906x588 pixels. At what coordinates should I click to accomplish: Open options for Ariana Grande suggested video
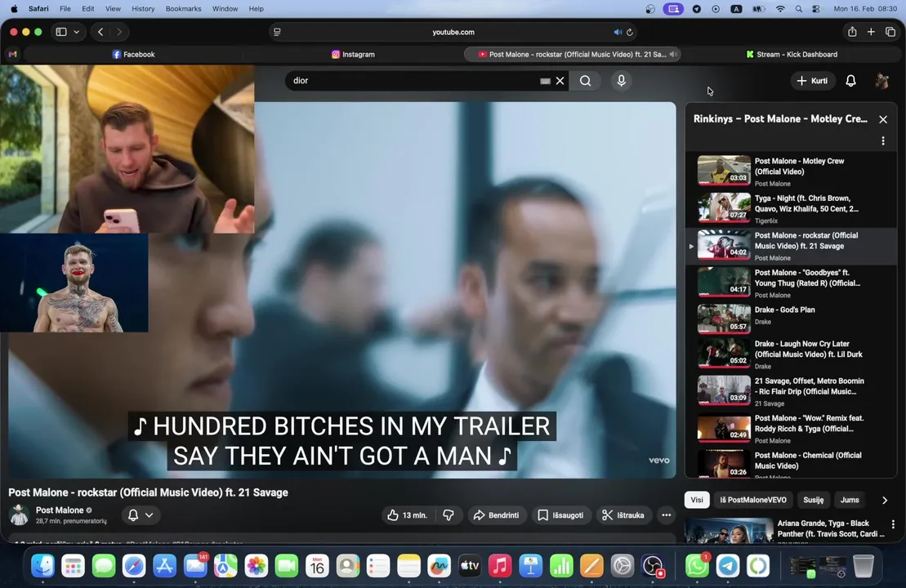click(x=893, y=524)
